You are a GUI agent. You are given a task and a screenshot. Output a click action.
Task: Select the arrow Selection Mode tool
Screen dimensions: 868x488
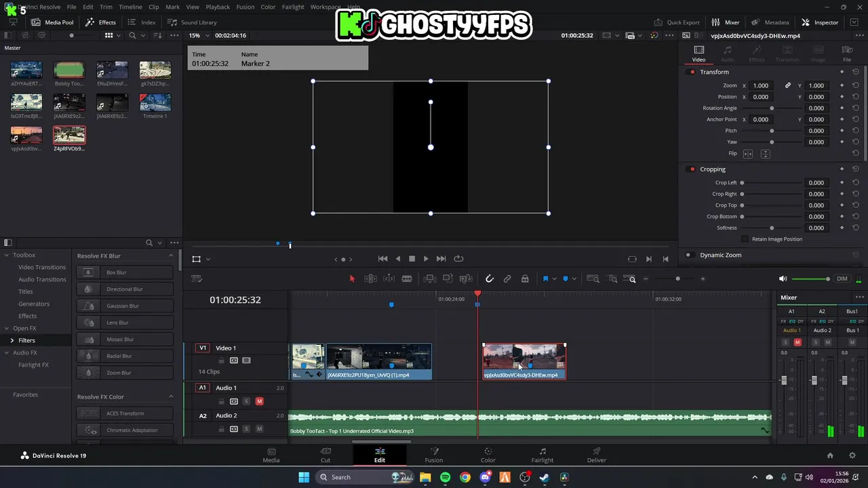(352, 279)
